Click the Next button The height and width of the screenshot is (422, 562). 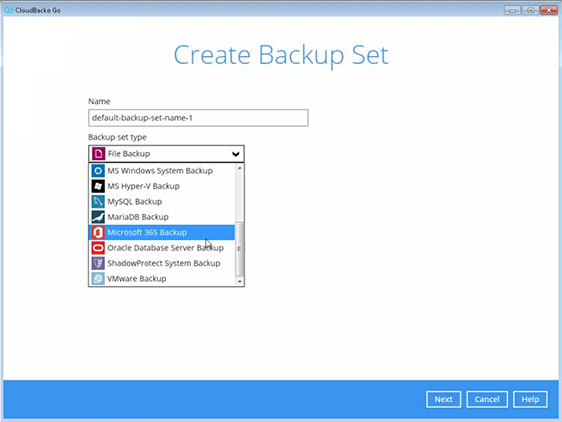tap(443, 399)
